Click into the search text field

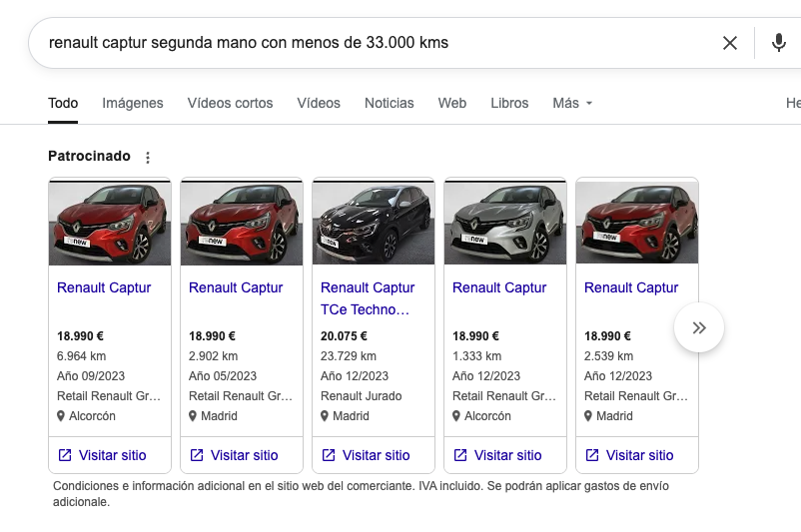point(370,43)
